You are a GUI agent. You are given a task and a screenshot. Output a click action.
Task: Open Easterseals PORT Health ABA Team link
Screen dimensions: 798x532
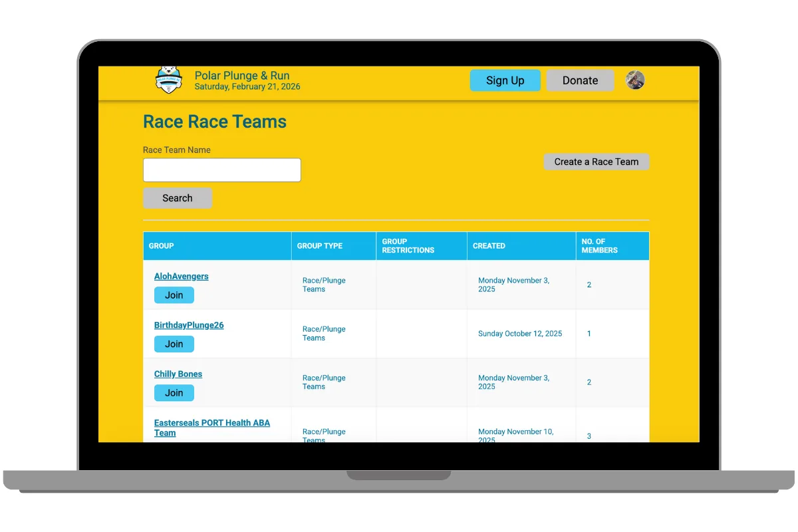point(211,428)
